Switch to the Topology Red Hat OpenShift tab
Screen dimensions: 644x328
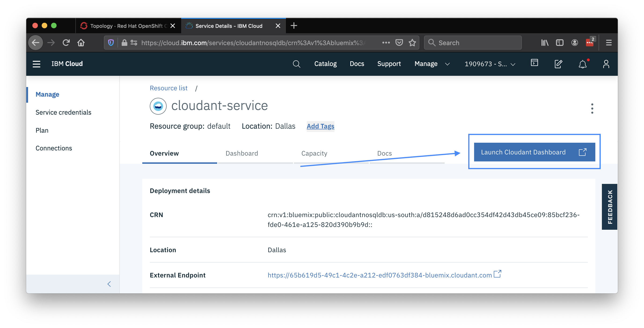128,26
